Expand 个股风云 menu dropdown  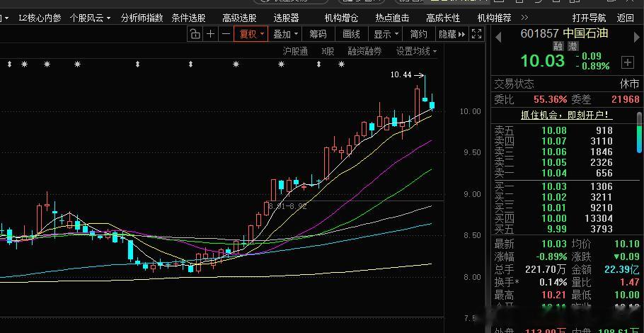(90, 18)
